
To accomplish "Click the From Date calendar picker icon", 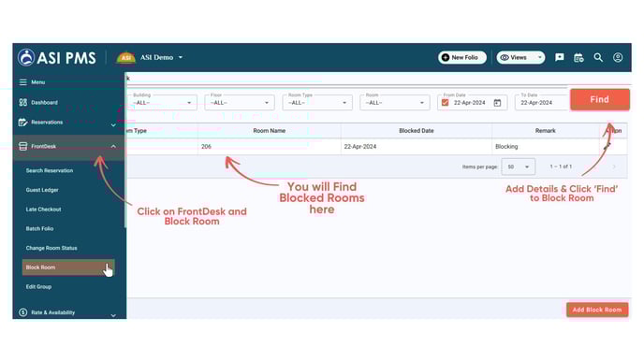I will 497,103.
